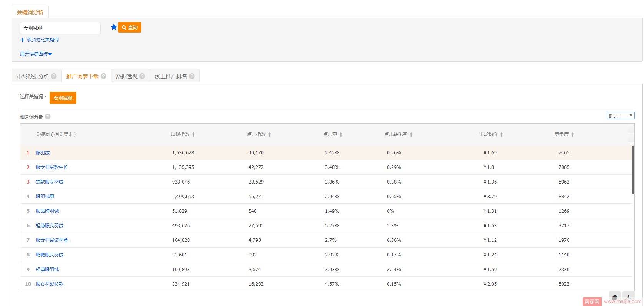
Task: Open the 昨天 date range dropdown
Action: (x=621, y=116)
